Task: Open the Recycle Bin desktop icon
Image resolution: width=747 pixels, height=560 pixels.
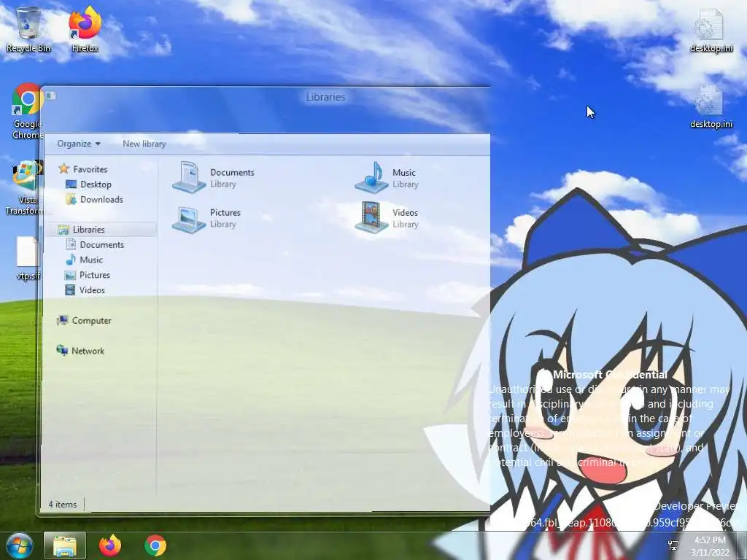Action: (28, 29)
